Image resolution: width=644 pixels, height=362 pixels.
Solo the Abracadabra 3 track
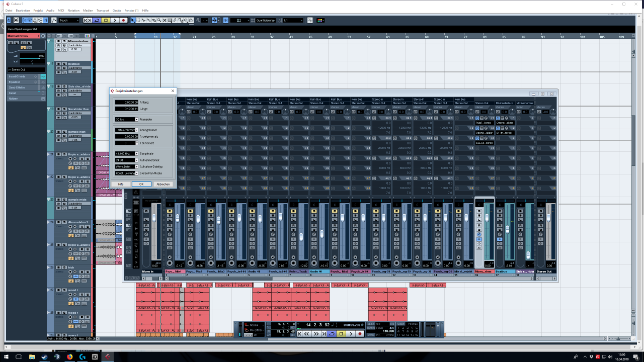click(64, 222)
